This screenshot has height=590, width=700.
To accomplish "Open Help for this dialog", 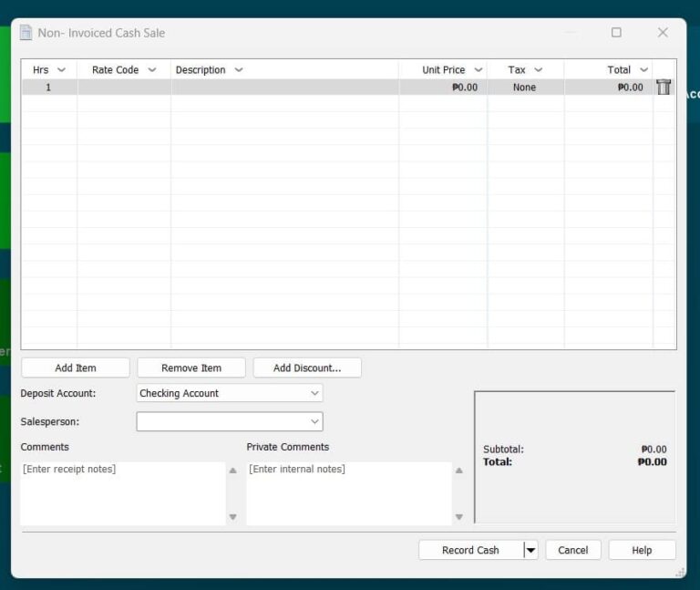I will (x=642, y=550).
